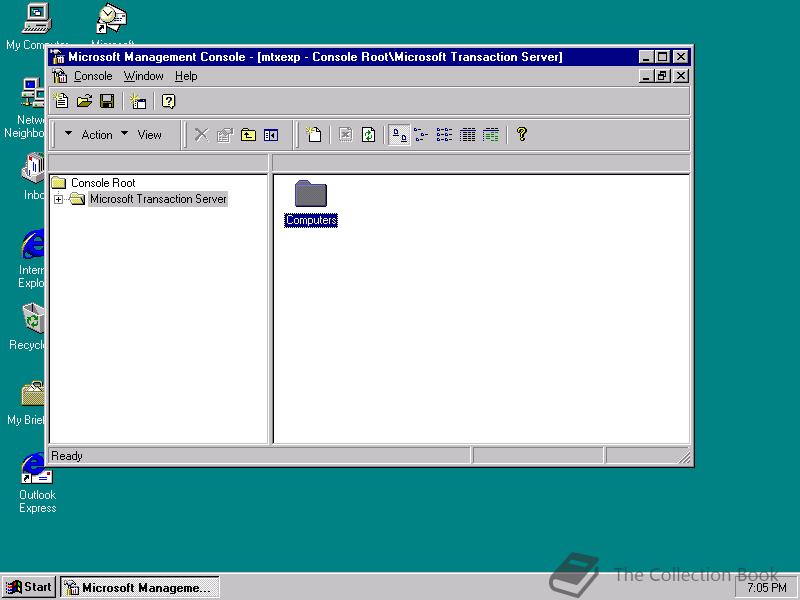Click the Microsoft Manageme... taskbar button
This screenshot has width=800, height=600.
[x=140, y=587]
